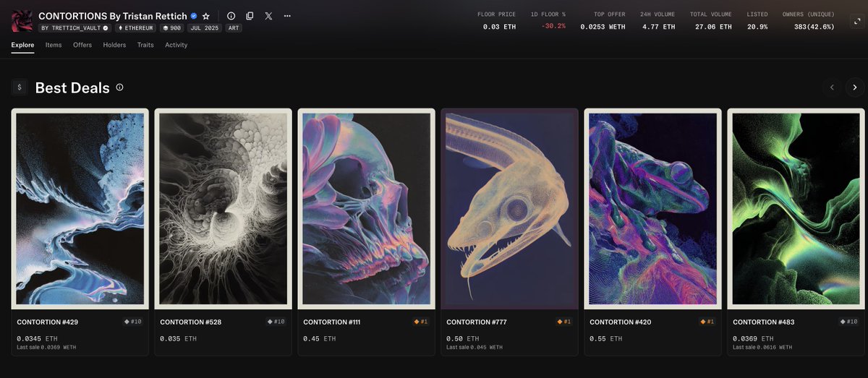
Task: Click the 900 items count tag
Action: (x=172, y=28)
